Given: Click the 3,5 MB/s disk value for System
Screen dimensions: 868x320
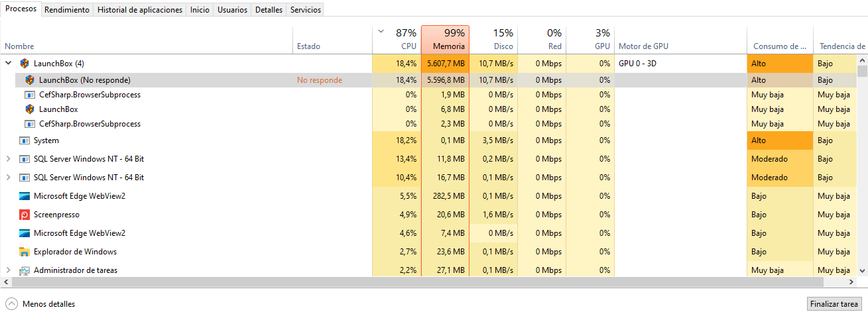Looking at the screenshot, I should point(497,140).
